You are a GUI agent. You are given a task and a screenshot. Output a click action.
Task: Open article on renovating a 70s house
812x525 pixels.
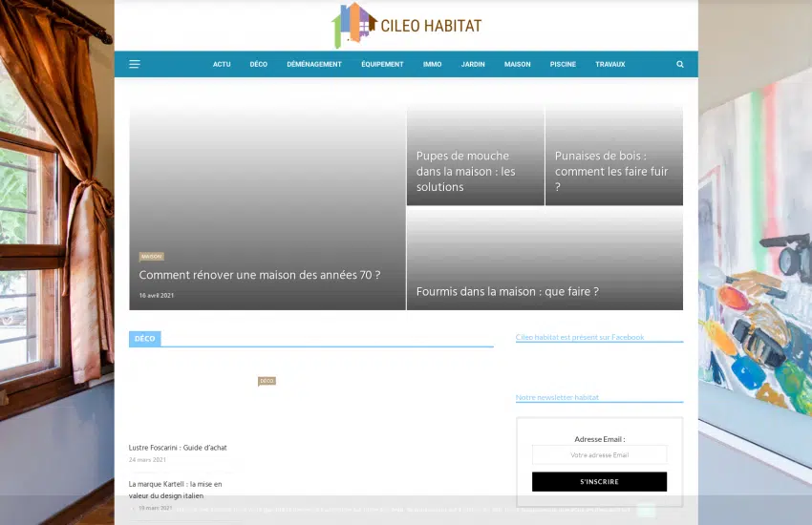point(260,275)
